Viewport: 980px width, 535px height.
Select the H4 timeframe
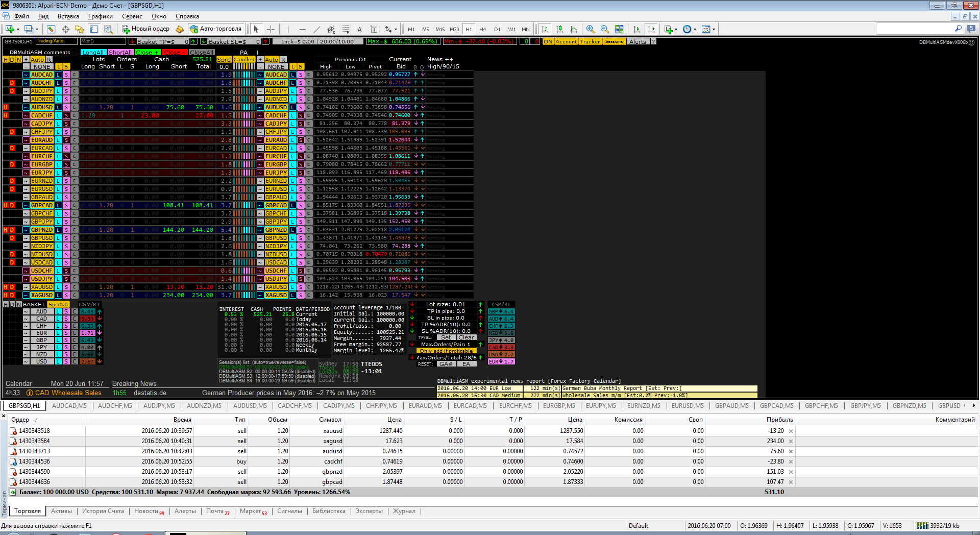(x=482, y=29)
